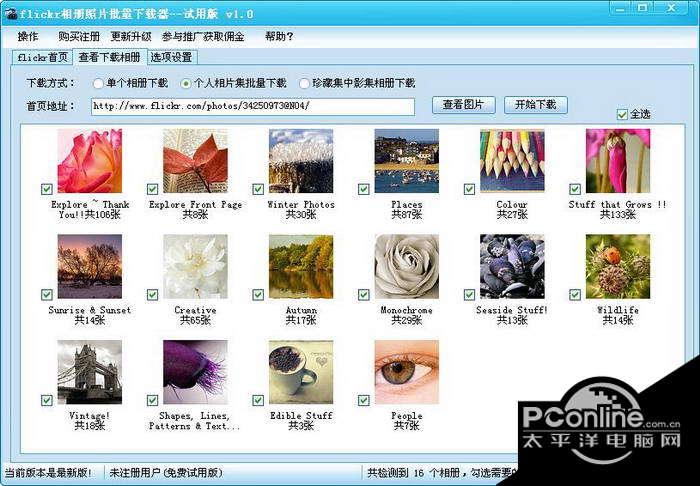This screenshot has height=486, width=700.
Task: Open the Wildlife ladybug thumbnail
Action: pos(618,266)
